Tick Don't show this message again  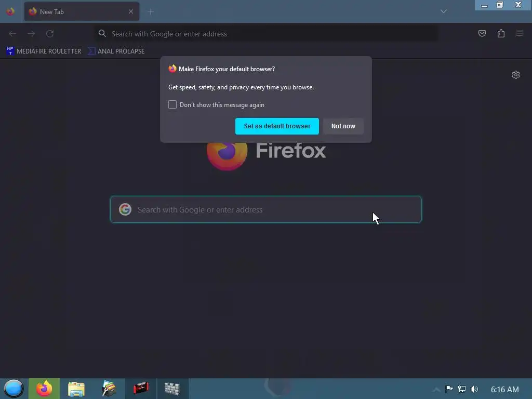(x=172, y=104)
